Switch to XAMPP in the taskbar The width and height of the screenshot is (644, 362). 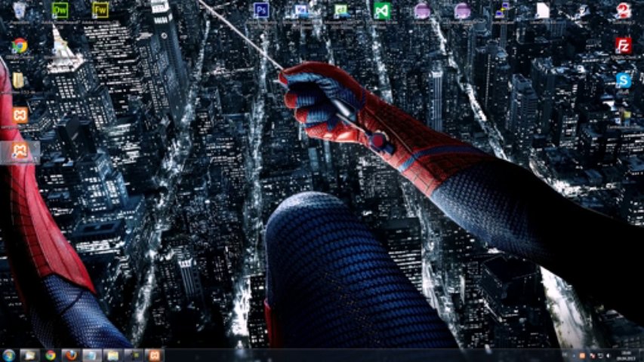[x=154, y=355]
